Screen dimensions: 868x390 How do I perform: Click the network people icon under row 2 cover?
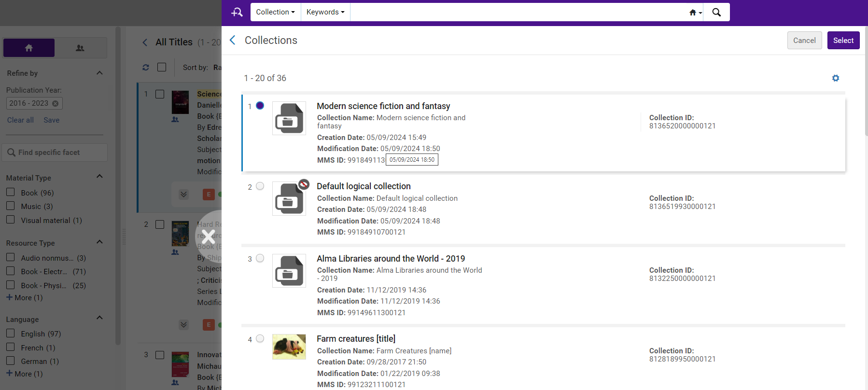[x=175, y=252]
